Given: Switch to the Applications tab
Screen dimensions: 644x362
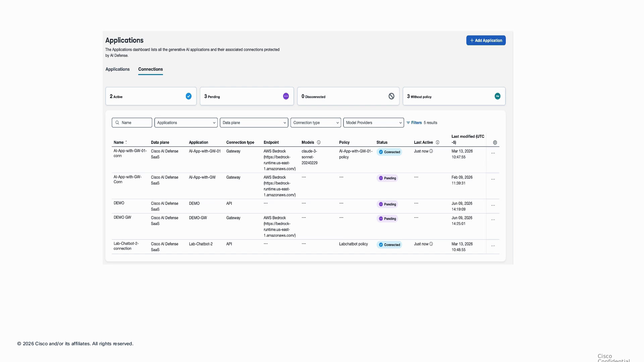Looking at the screenshot, I should [117, 69].
